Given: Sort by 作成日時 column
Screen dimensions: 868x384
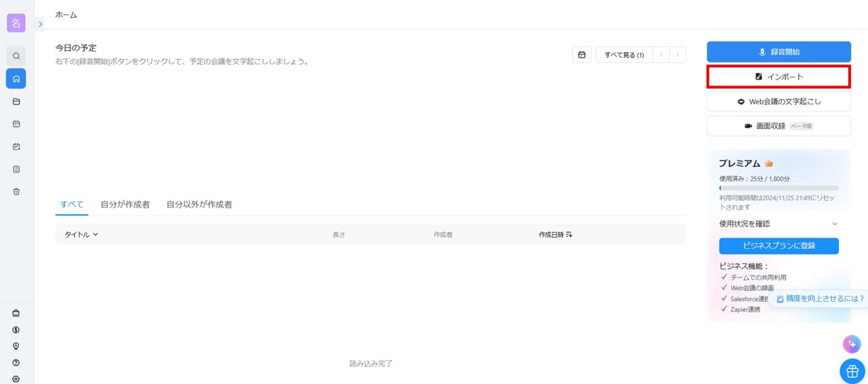Looking at the screenshot, I should [555, 235].
